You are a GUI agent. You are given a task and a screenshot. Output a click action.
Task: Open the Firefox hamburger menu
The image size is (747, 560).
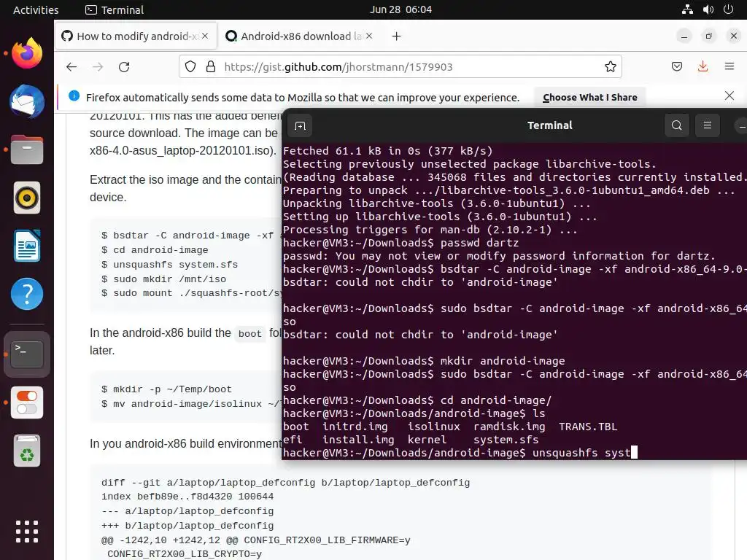point(729,66)
